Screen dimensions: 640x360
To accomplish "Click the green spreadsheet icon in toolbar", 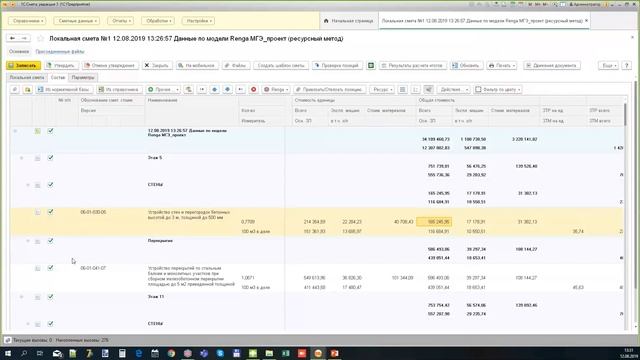I will (371, 65).
